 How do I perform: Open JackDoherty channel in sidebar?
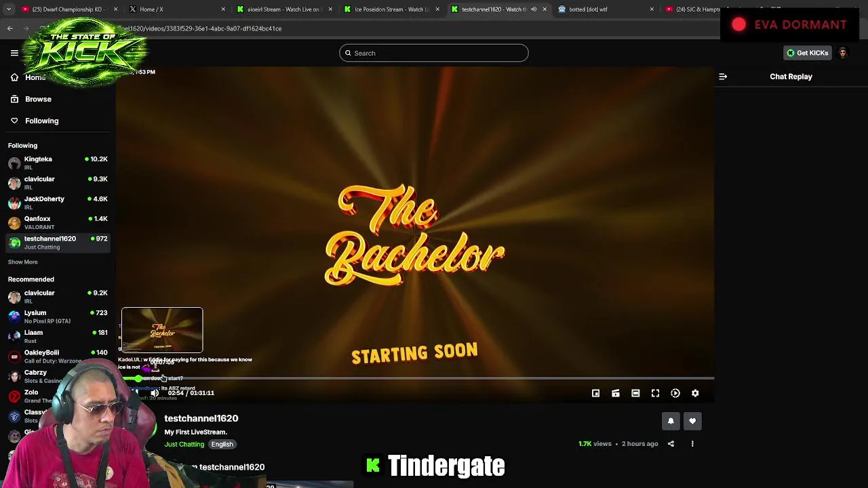pos(58,203)
